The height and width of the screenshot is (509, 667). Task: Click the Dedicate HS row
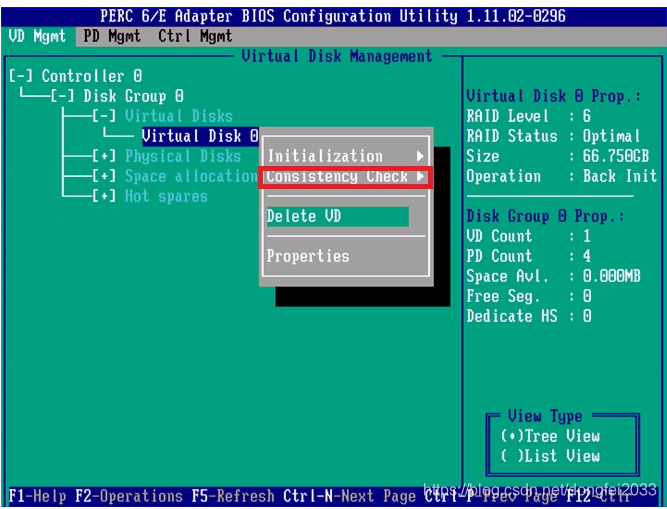click(529, 316)
